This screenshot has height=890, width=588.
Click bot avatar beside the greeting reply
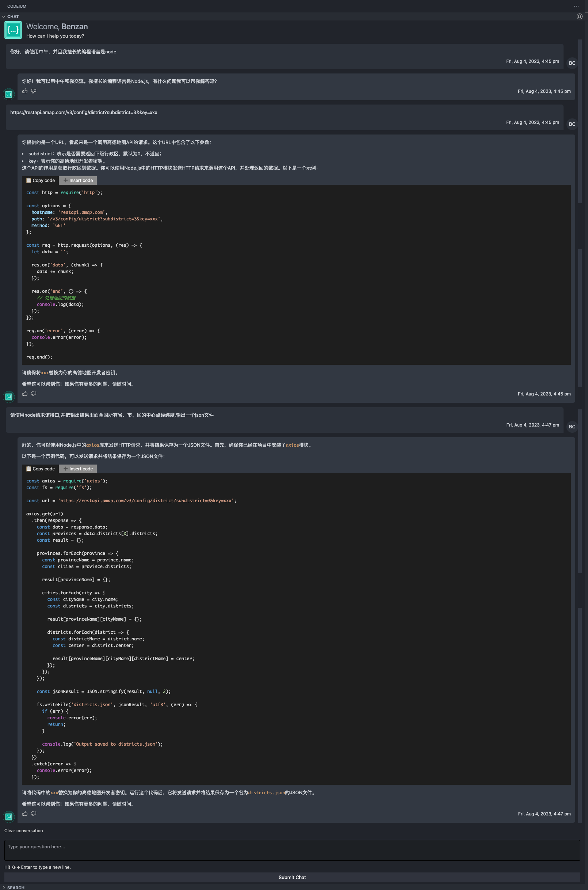[9, 94]
